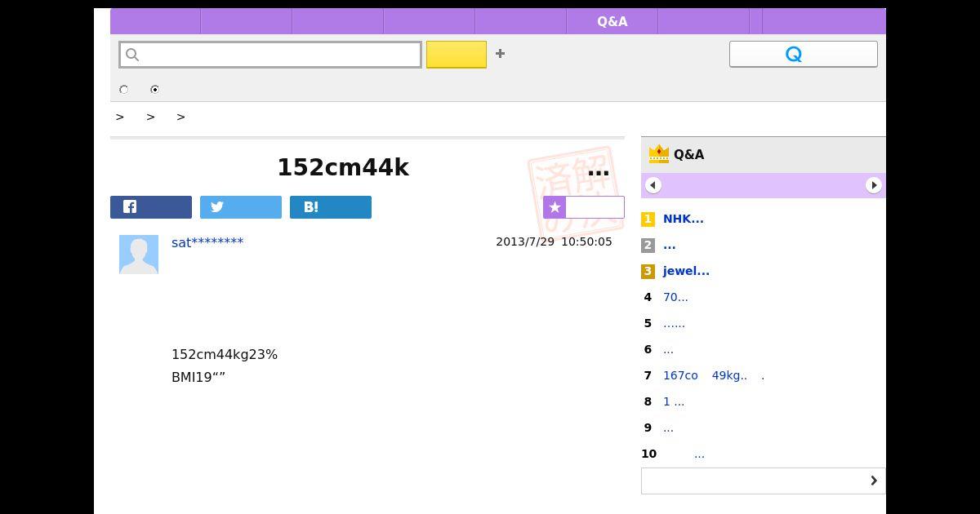
Task: Click the timestamp 2013/7/29 10:50:05
Action: click(554, 241)
